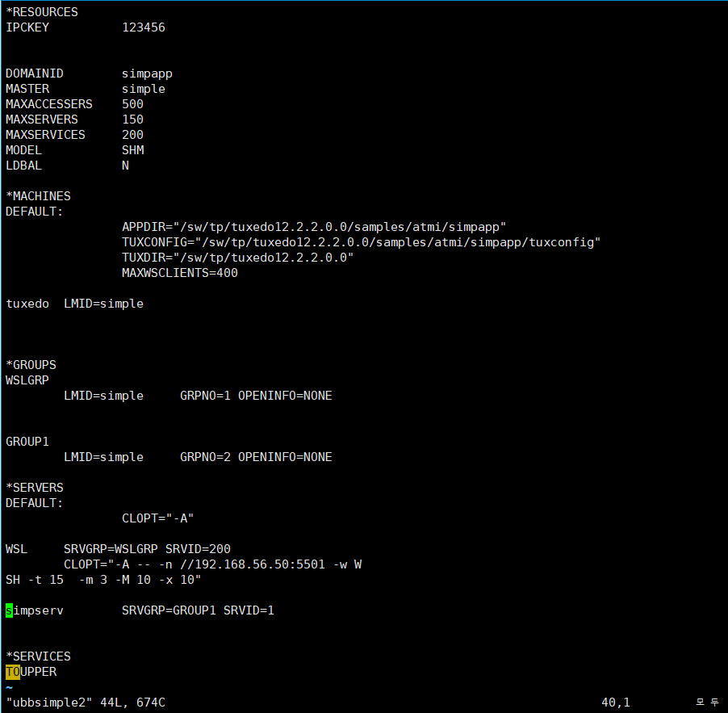
Task: Click SRVGRP=GROUP1 on the simpserv line
Action: (x=169, y=610)
